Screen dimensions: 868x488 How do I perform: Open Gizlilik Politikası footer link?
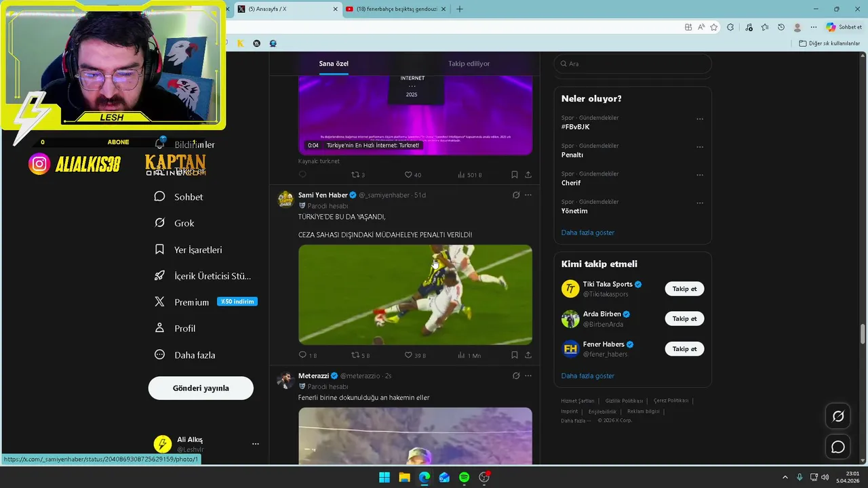coord(624,401)
